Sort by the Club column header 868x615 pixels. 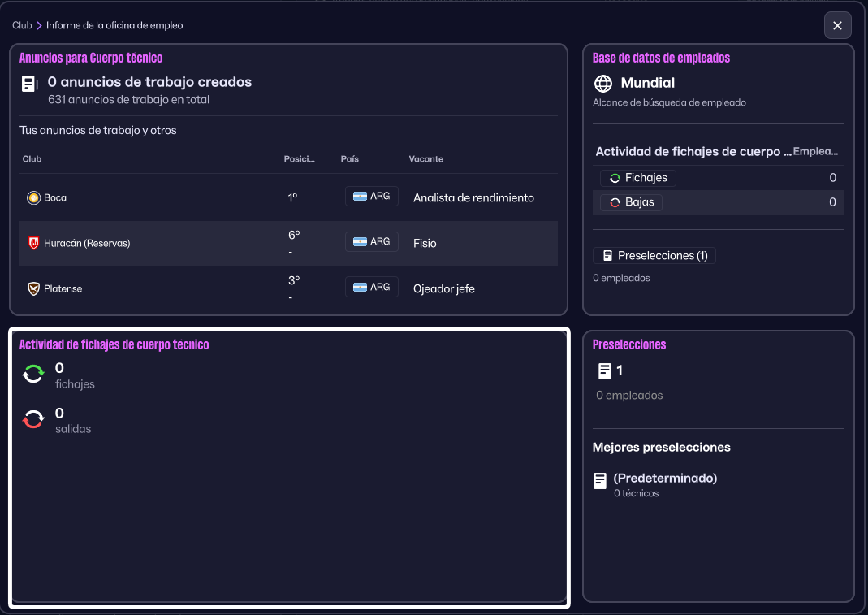[32, 159]
